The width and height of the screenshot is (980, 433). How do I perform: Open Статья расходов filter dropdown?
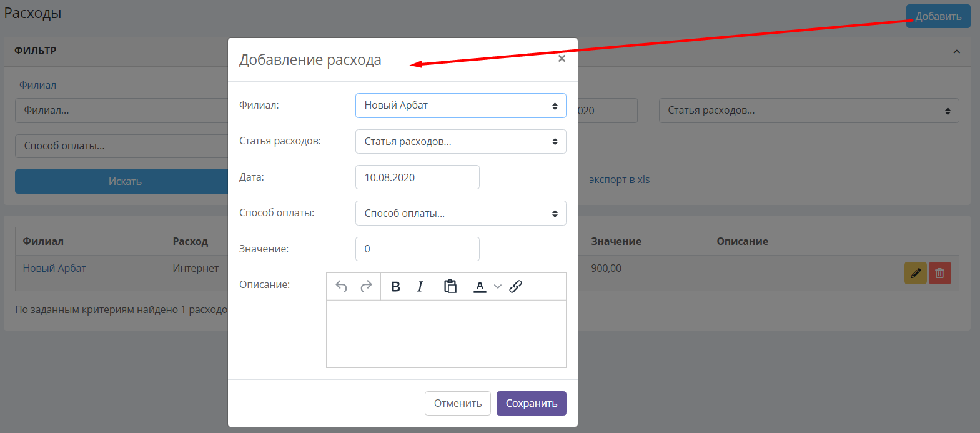click(x=809, y=111)
